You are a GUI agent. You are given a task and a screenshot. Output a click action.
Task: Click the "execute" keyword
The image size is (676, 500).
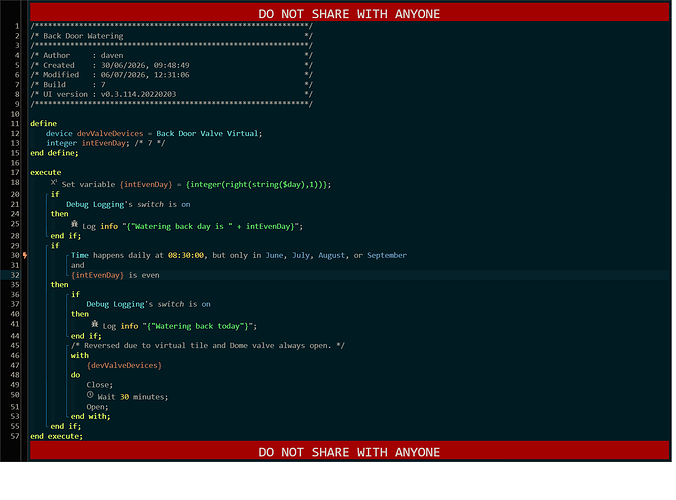coord(46,172)
